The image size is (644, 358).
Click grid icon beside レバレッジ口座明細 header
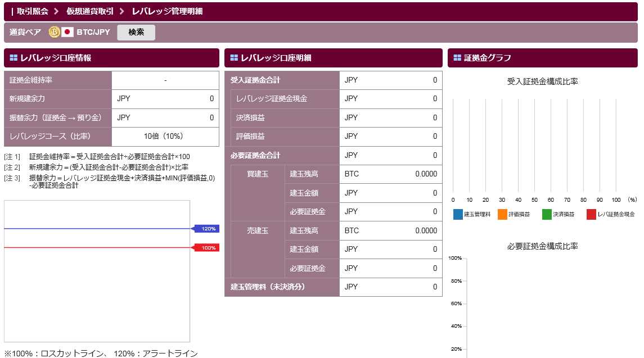click(x=234, y=58)
